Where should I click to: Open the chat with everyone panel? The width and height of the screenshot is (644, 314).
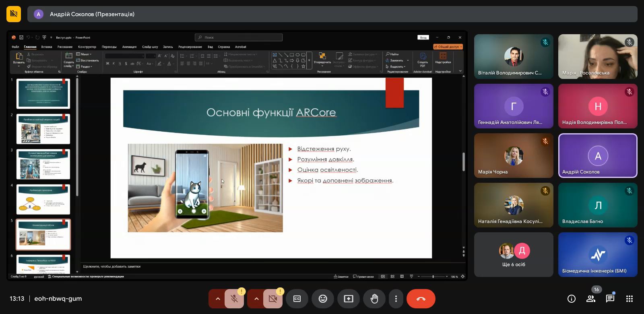coord(610,299)
